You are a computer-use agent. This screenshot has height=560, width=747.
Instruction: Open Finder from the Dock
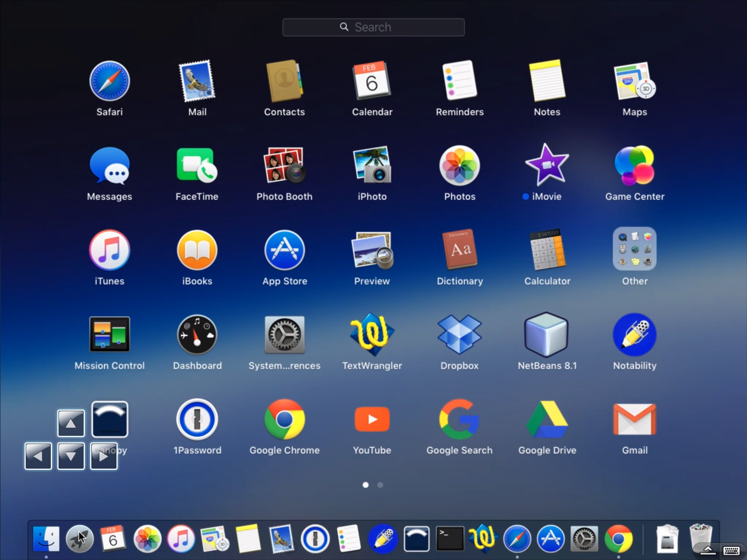click(x=46, y=538)
